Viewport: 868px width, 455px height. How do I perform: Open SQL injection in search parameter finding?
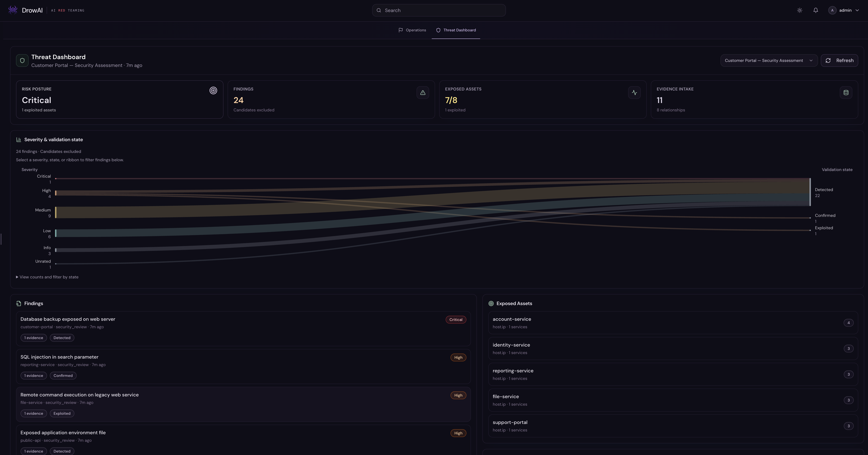point(243,366)
